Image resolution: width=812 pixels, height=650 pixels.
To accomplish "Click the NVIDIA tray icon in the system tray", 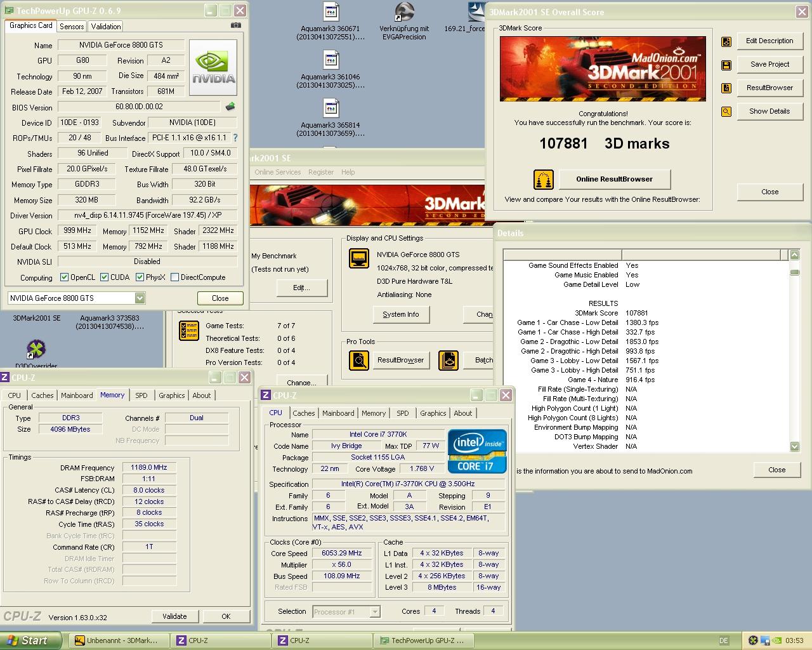I will click(776, 640).
